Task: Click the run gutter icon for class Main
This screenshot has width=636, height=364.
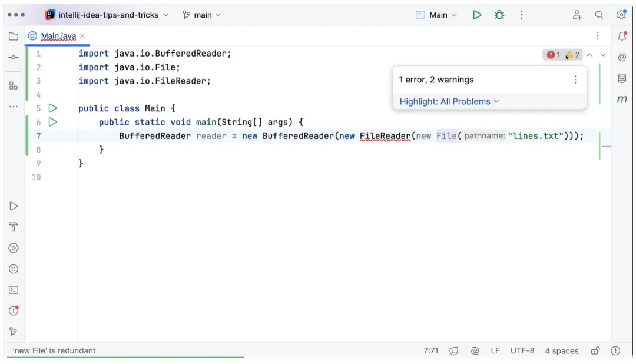Action: coord(53,108)
